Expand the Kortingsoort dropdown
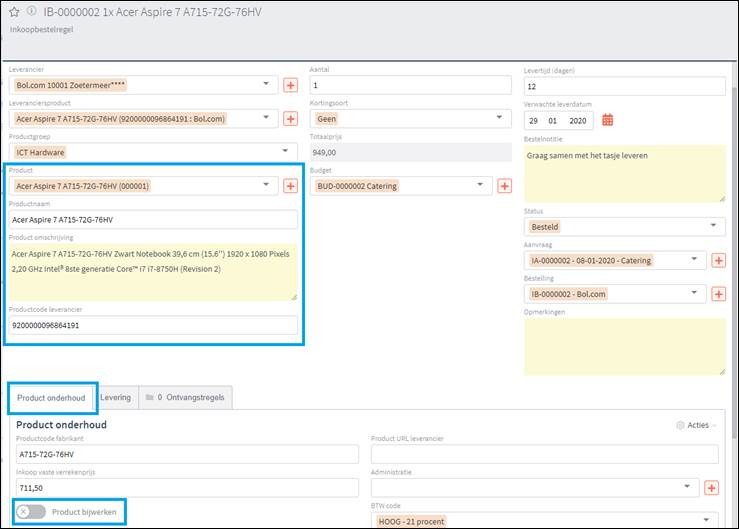Viewport: 739px width, 529px height. tap(499, 117)
